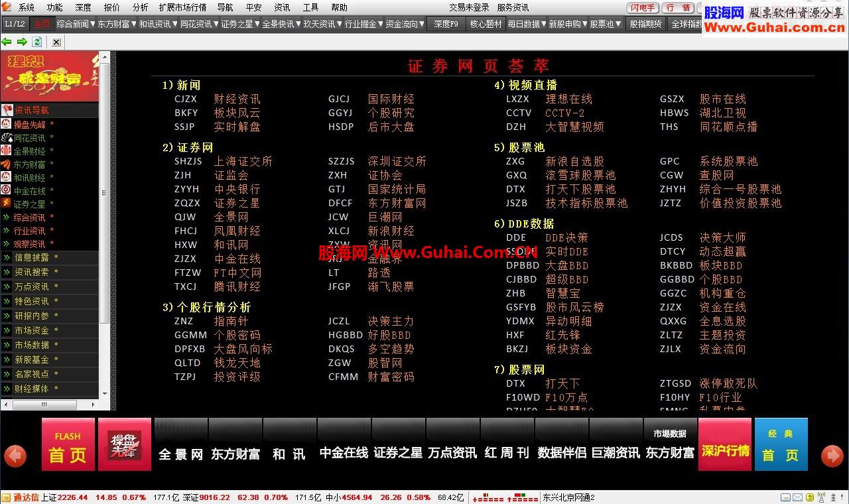The width and height of the screenshot is (849, 504).
Task: Click the 服务资讯 title bar link
Action: tap(513, 7)
